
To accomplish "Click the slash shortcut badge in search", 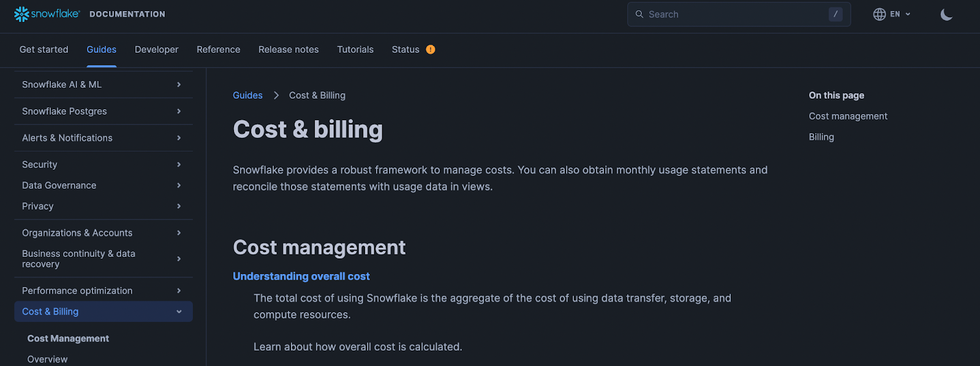I will pyautogui.click(x=835, y=14).
